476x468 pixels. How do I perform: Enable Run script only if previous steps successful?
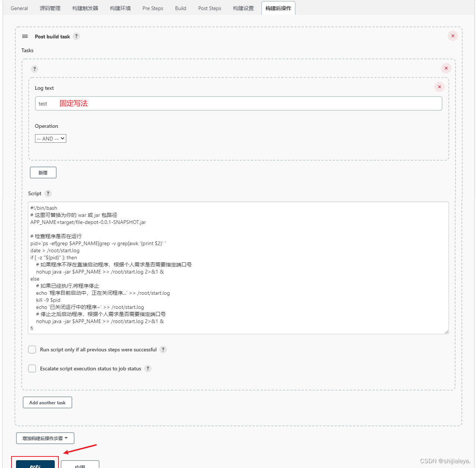pyautogui.click(x=32, y=350)
